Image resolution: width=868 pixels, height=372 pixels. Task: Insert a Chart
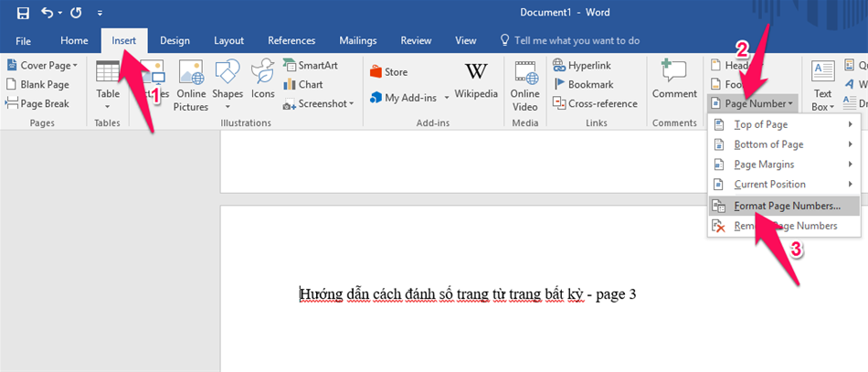(302, 85)
